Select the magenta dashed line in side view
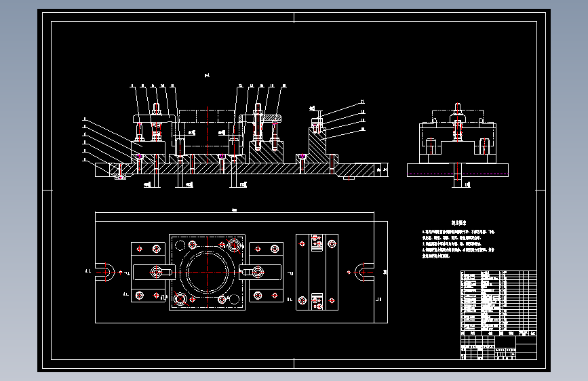This screenshot has width=588, height=381. [458, 174]
